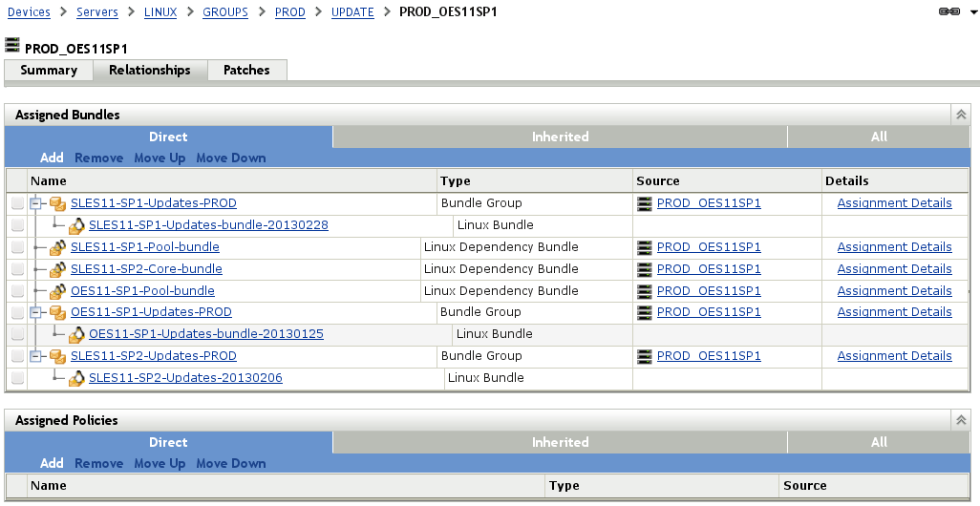Click the dependency bundle icon for SLES11-SP1-Pool-bundle
The width and height of the screenshot is (980, 506).
[58, 247]
